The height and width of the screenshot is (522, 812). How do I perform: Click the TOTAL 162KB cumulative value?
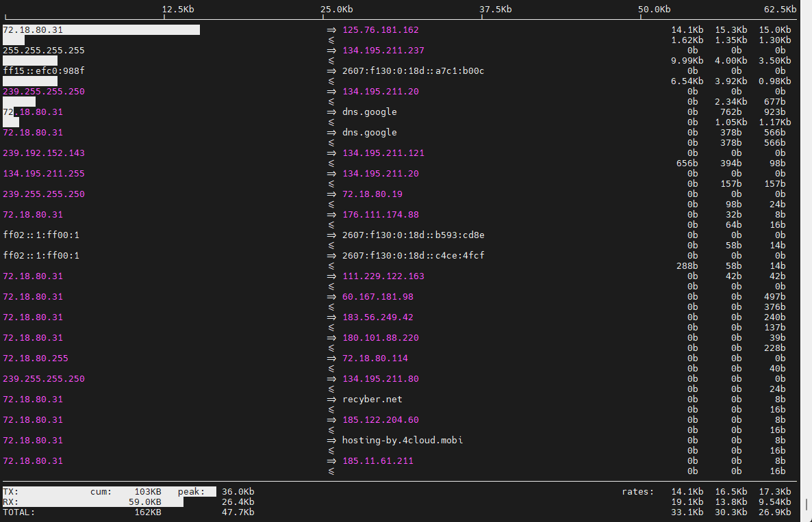[148, 512]
